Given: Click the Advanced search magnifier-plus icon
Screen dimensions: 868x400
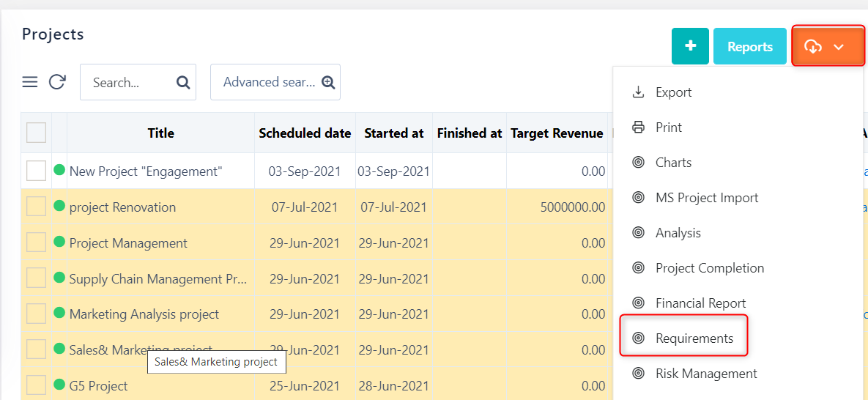Looking at the screenshot, I should click(329, 83).
